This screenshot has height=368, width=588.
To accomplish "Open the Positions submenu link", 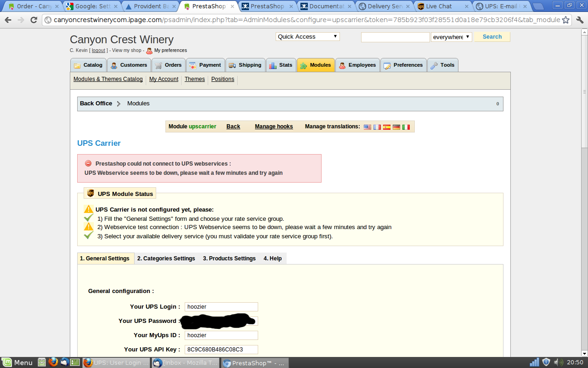I will tap(223, 79).
